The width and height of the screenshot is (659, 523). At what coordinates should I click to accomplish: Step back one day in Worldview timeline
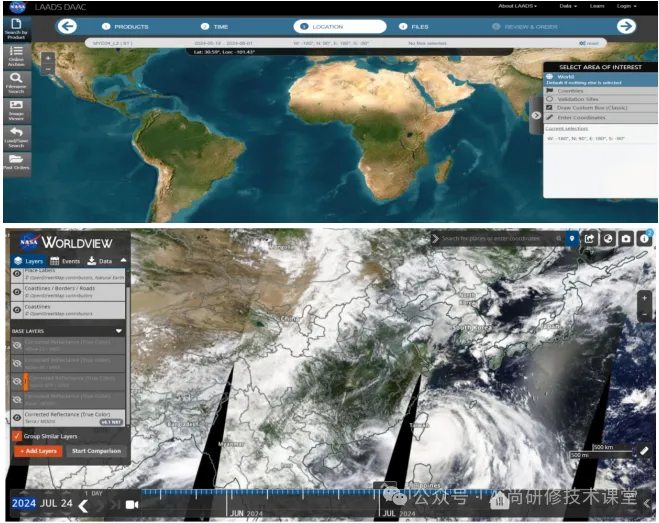(83, 506)
